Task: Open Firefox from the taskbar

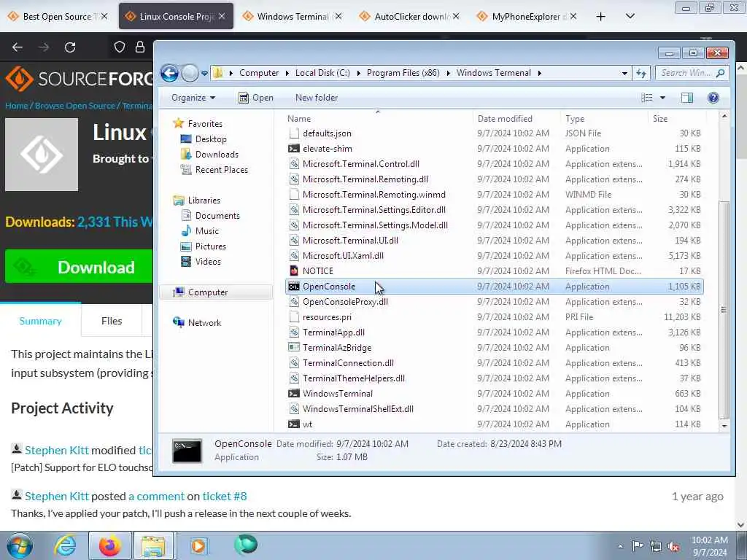Action: click(x=110, y=545)
